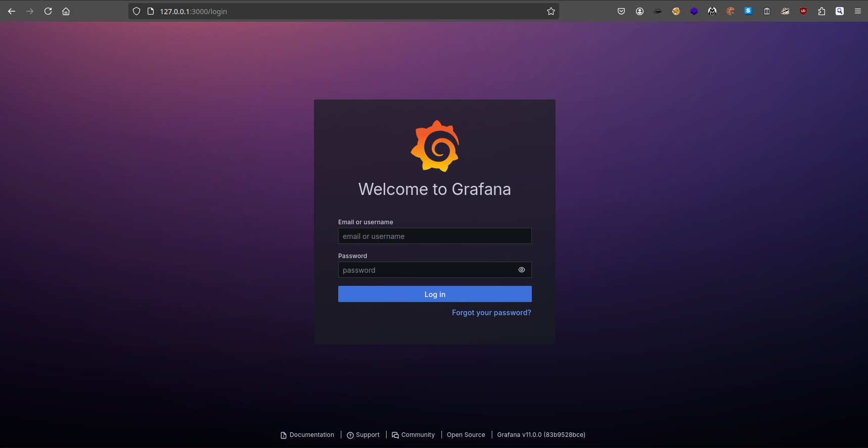Viewport: 868px width, 448px height.
Task: Open the cookie extension icon
Action: (x=730, y=11)
